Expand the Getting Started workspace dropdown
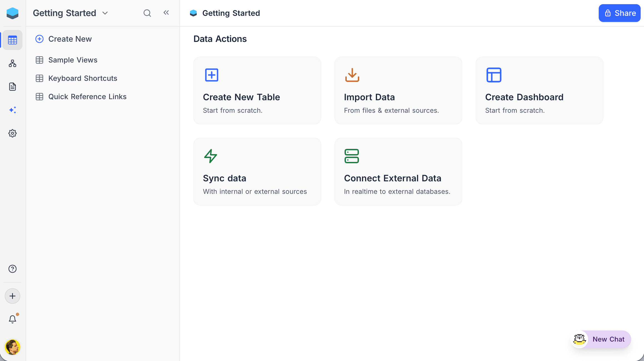Screen dimensions: 644x361 click(x=105, y=13)
